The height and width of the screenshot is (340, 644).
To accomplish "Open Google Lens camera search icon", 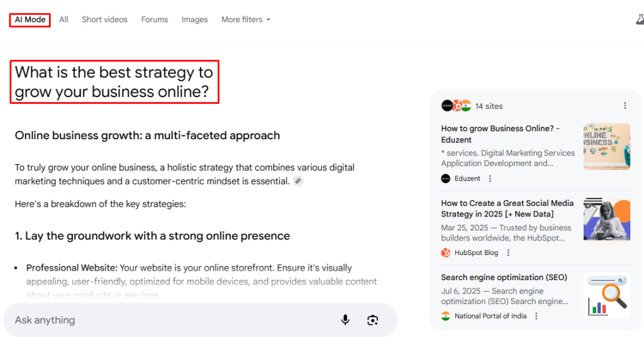I will click(372, 320).
